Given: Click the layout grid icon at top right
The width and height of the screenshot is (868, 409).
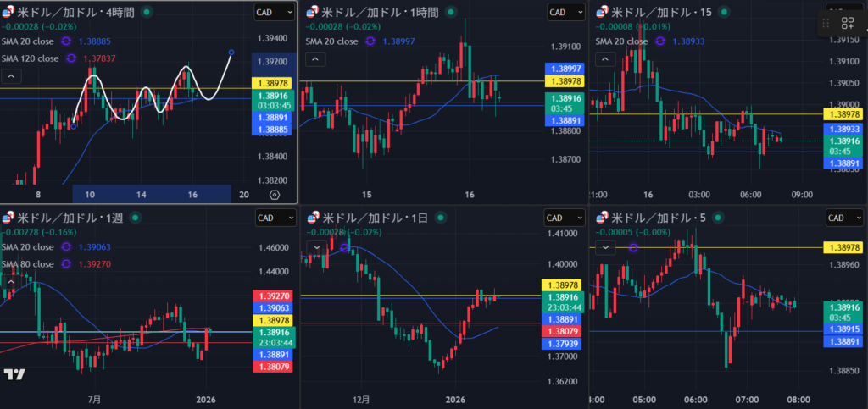Looking at the screenshot, I should pos(847,25).
